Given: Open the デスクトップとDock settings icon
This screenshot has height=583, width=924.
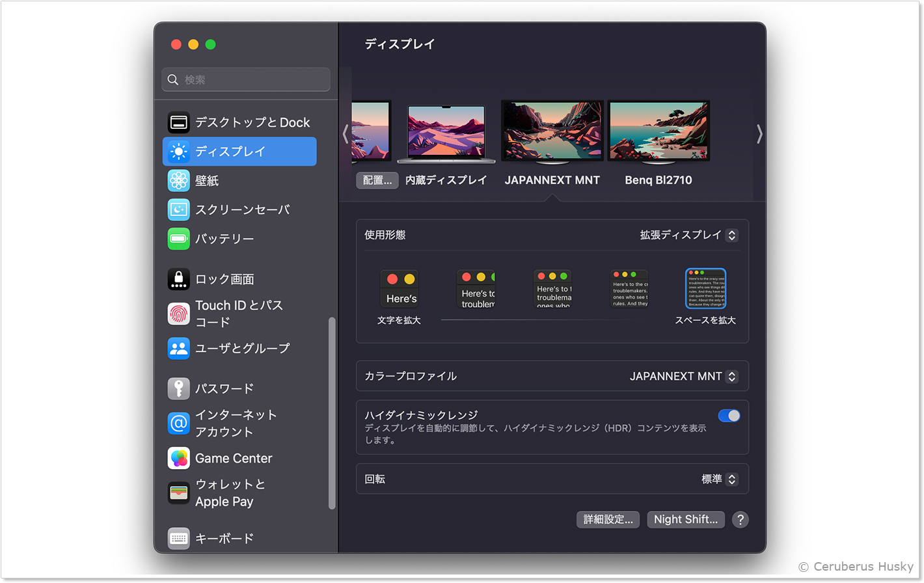Looking at the screenshot, I should tap(178, 122).
